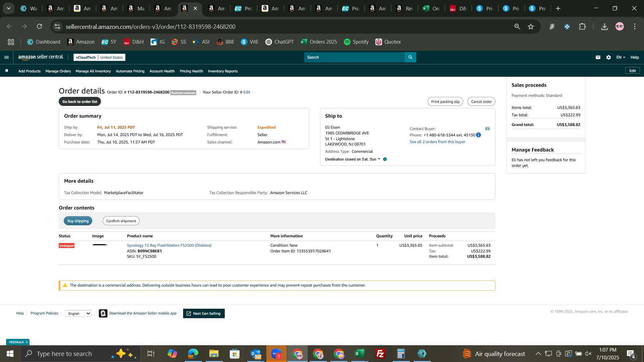Click the destination closed info icon
The image size is (644, 362).
point(385,159)
